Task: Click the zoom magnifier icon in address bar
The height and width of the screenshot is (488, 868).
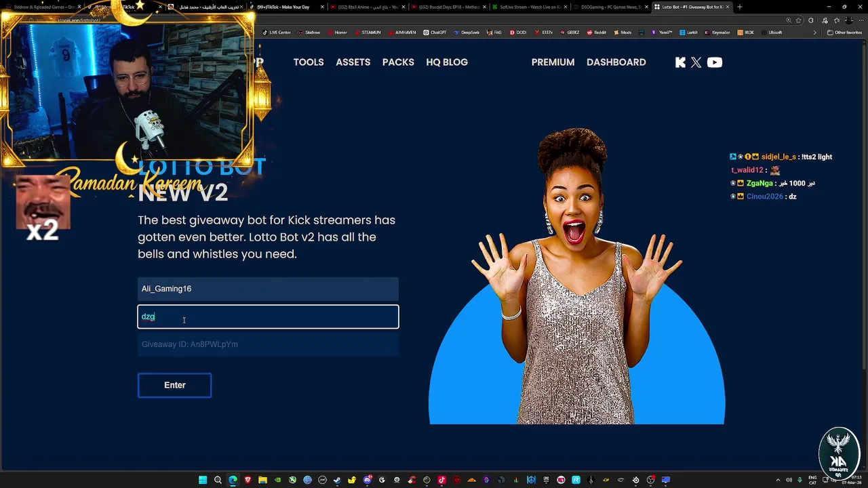Action: tap(789, 20)
